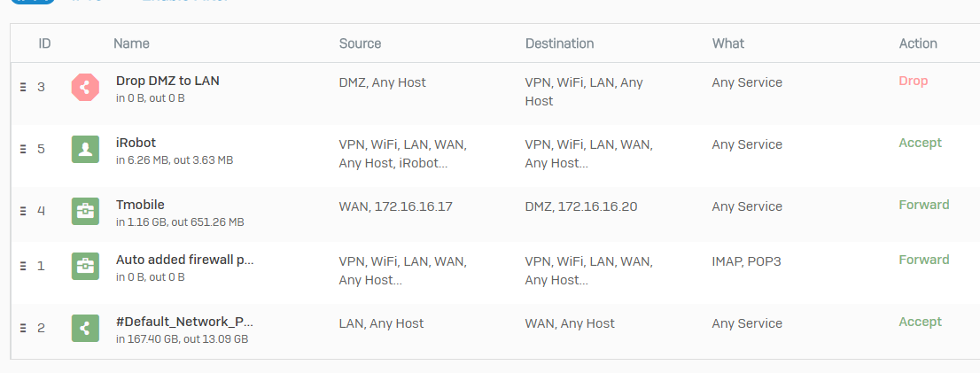Click the red Drop DMZ to LAN rule icon
Image resolution: width=980 pixels, height=373 pixels.
(x=85, y=88)
